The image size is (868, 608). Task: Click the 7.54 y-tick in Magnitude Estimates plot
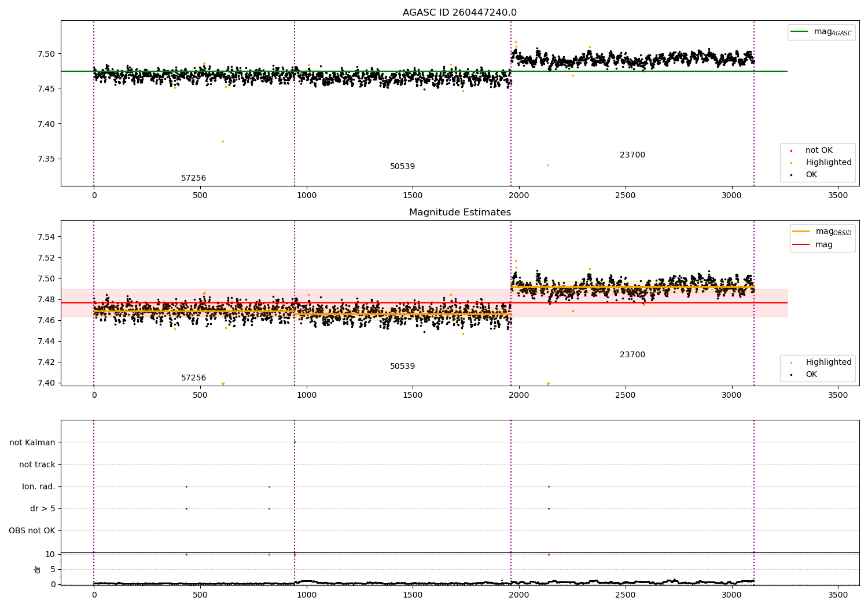[x=46, y=237]
